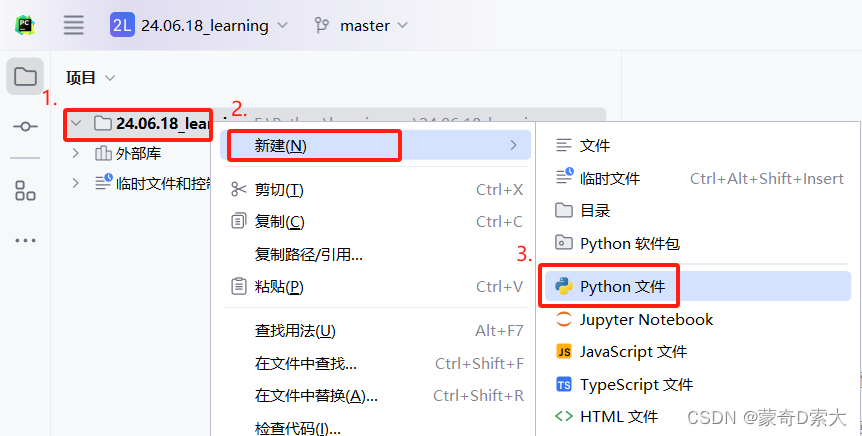The image size is (862, 436).
Task: Click the 新建(N) submenu arrow
Action: point(513,145)
